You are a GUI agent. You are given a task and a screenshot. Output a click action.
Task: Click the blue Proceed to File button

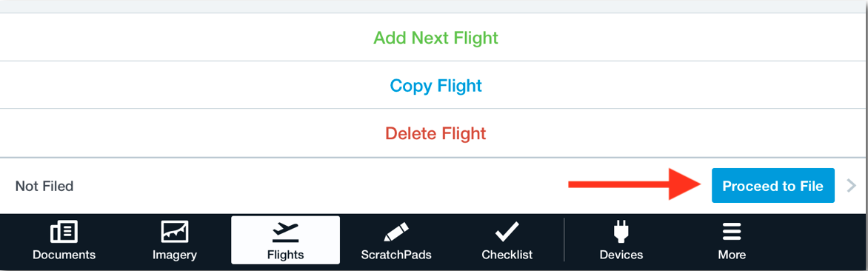pos(772,186)
